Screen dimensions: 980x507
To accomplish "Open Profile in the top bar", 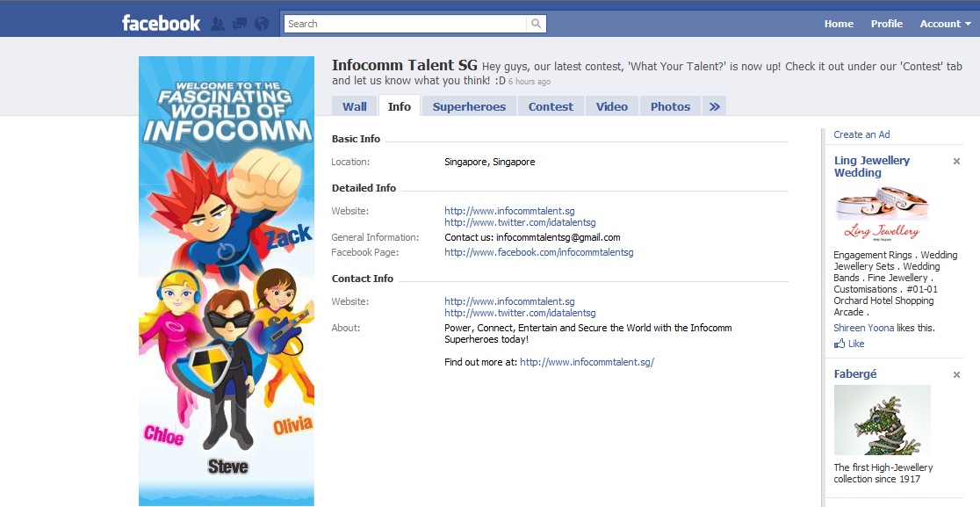I will (x=887, y=24).
